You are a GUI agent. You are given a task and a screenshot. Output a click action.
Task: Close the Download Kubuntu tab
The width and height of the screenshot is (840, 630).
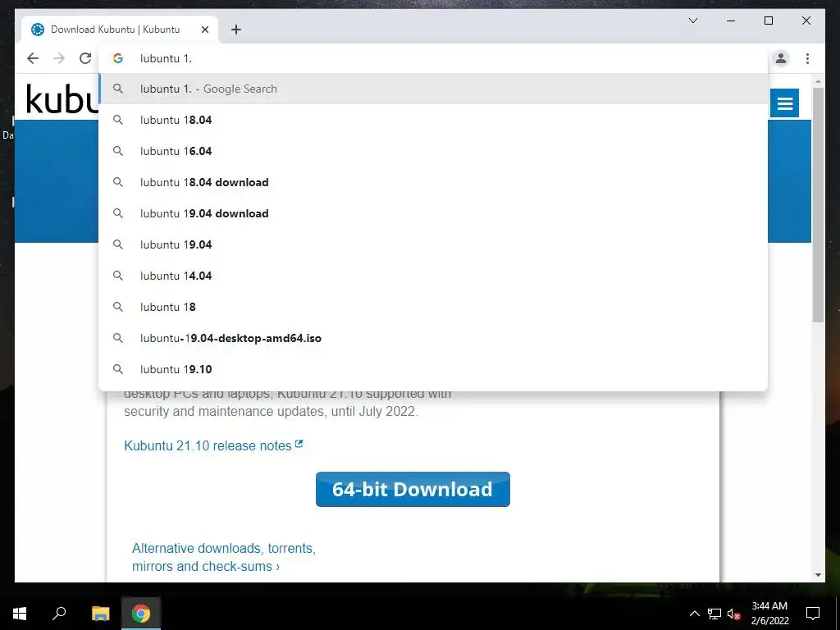(x=204, y=30)
